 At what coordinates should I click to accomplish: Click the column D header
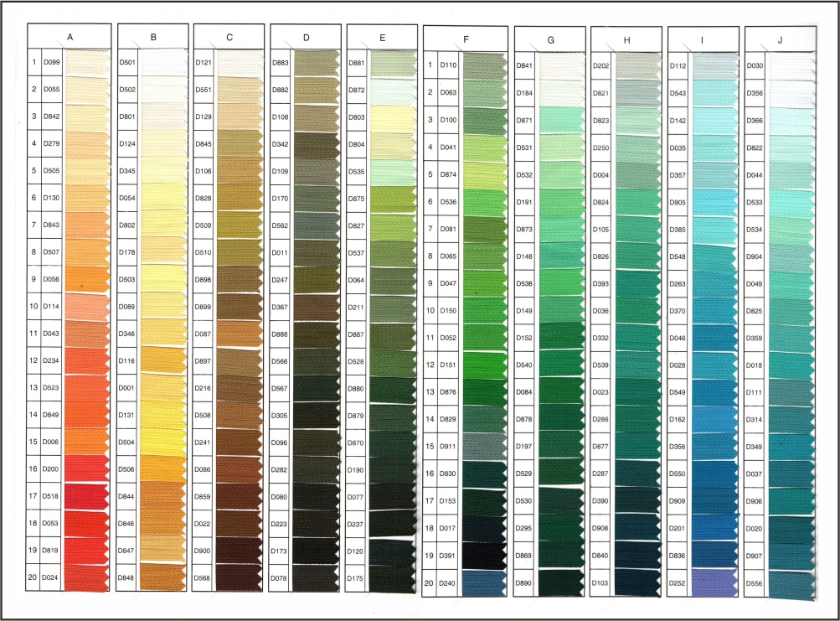[x=306, y=38]
